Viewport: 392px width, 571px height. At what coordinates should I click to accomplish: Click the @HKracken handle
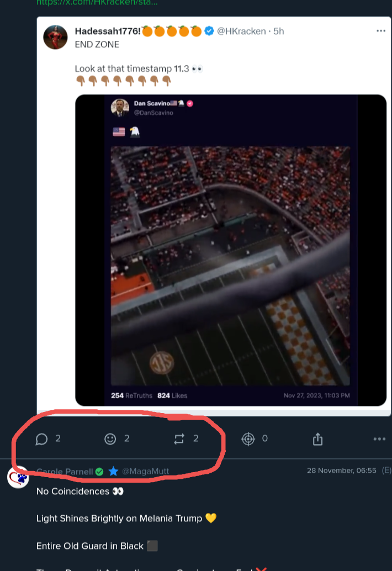(241, 31)
